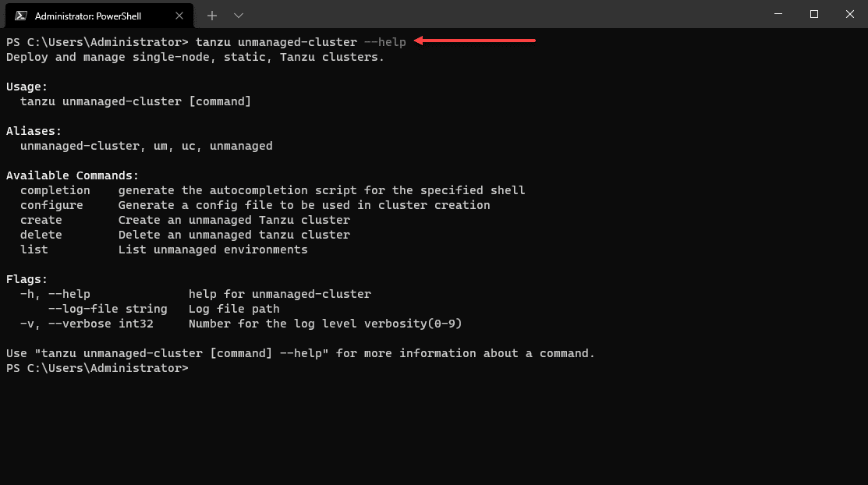Select the Administrator: PowerShell tab
Viewport: 868px width, 485px height.
point(94,16)
